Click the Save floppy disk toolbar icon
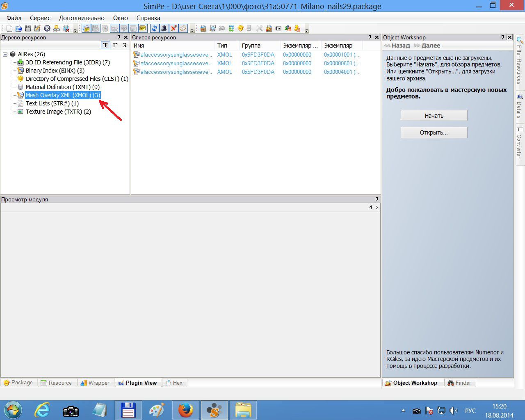 pyautogui.click(x=28, y=28)
